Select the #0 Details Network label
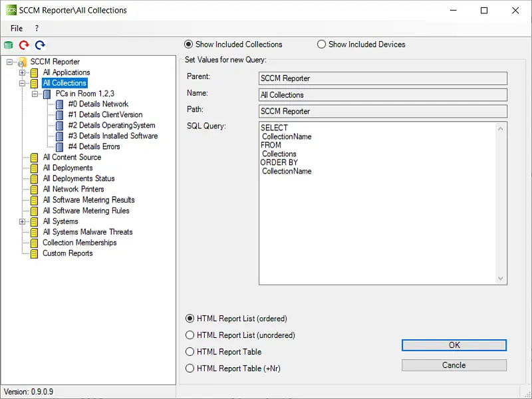This screenshot has width=532, height=399. (98, 104)
